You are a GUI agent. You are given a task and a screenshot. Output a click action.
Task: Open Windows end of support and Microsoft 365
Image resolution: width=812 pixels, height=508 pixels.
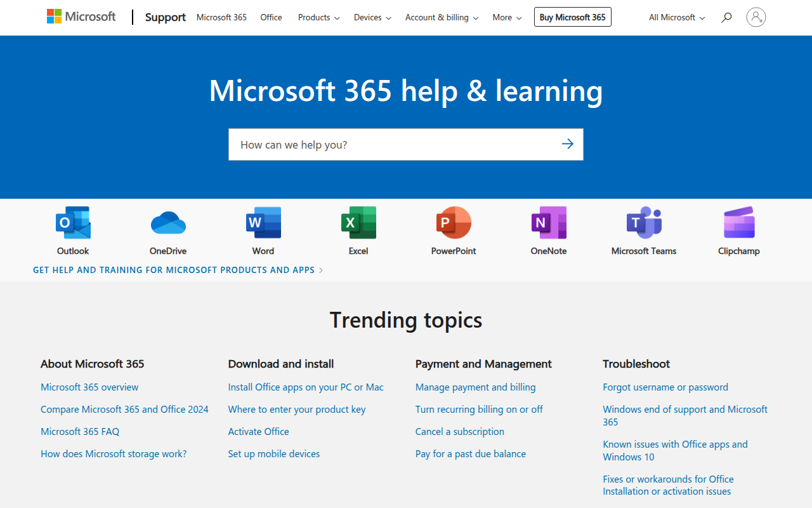[x=685, y=415]
